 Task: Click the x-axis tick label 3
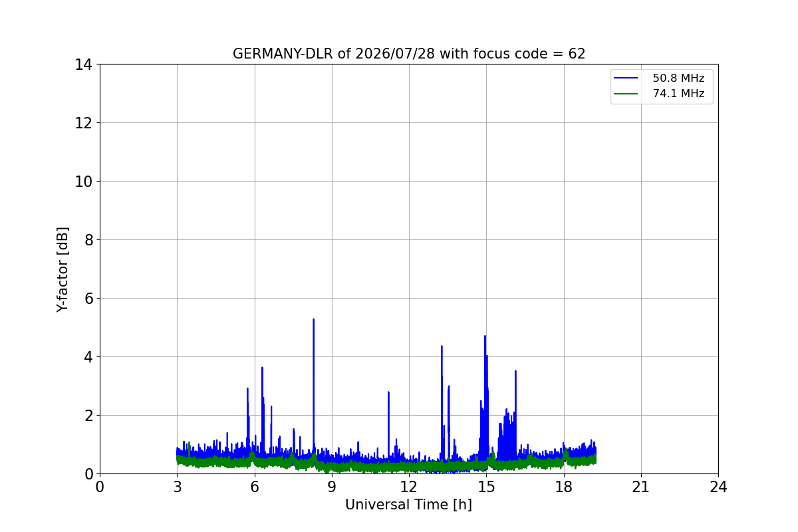(177, 487)
